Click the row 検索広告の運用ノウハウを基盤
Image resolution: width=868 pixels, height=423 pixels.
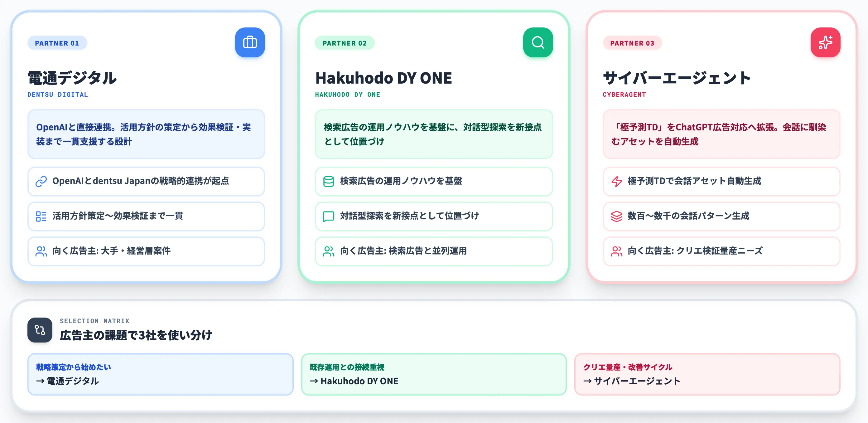pos(434,181)
